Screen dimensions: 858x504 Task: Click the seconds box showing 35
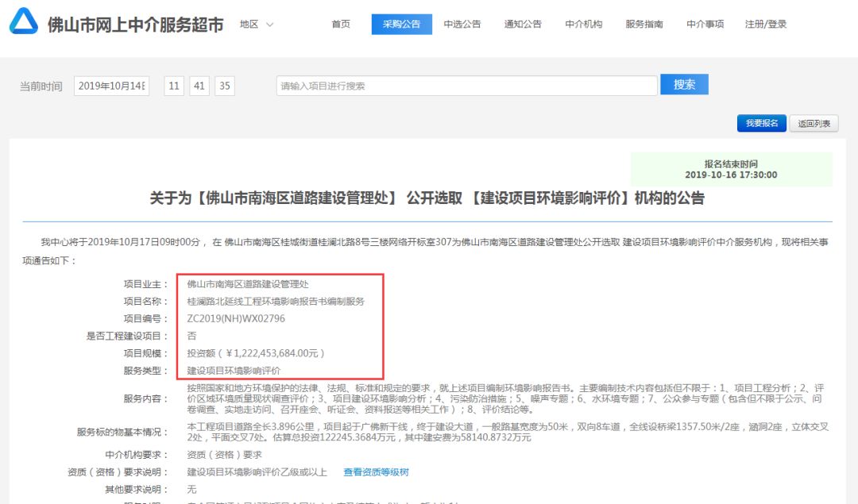coord(225,86)
